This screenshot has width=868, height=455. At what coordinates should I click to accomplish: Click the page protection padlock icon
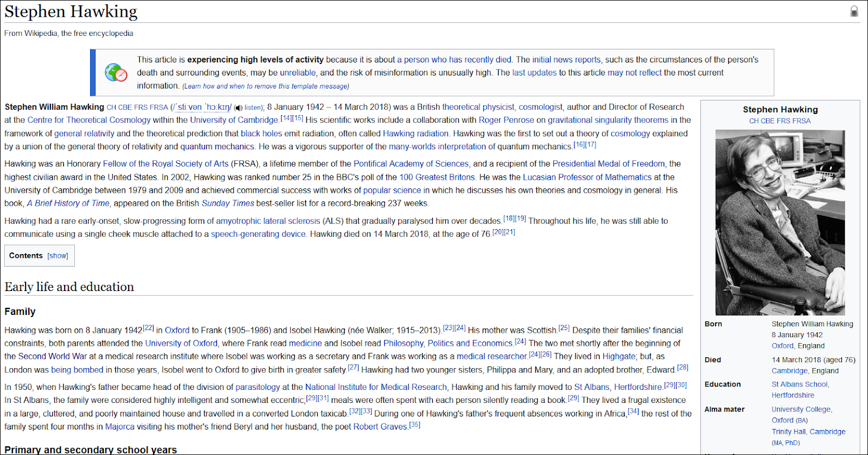tap(854, 11)
